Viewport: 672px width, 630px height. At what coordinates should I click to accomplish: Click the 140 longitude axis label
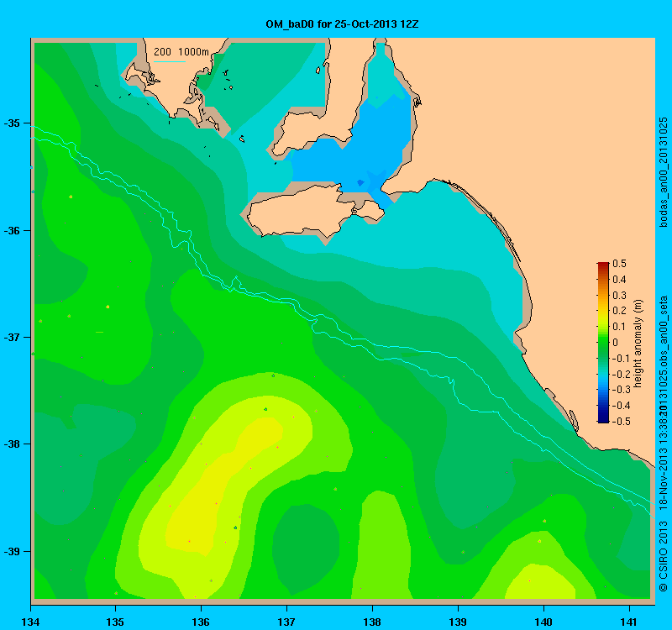tap(543, 622)
